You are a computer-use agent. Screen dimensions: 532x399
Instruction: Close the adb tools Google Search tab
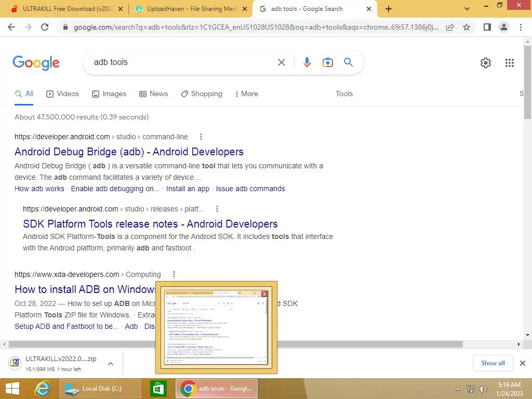(369, 9)
